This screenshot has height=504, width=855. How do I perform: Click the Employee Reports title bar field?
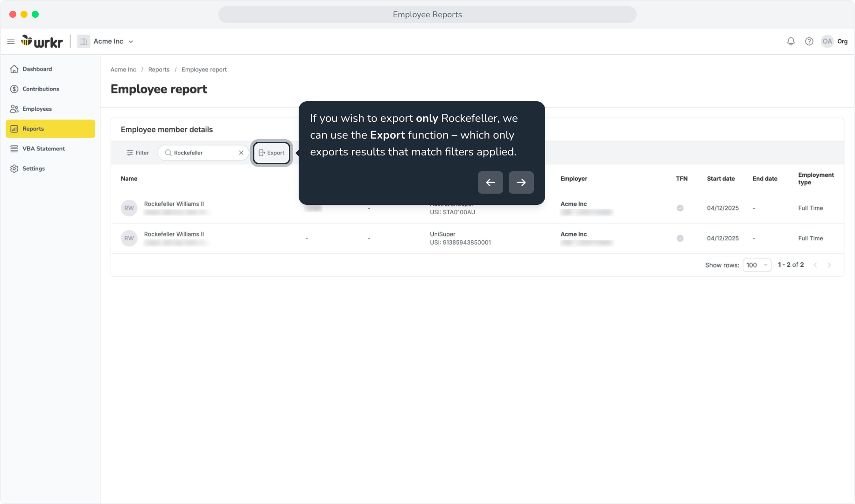(x=427, y=14)
